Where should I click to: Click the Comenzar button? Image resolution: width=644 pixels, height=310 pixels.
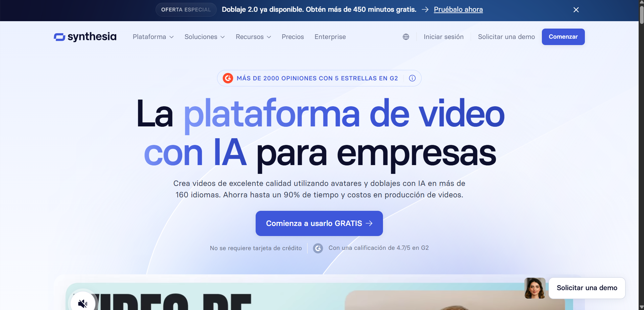pos(563,37)
